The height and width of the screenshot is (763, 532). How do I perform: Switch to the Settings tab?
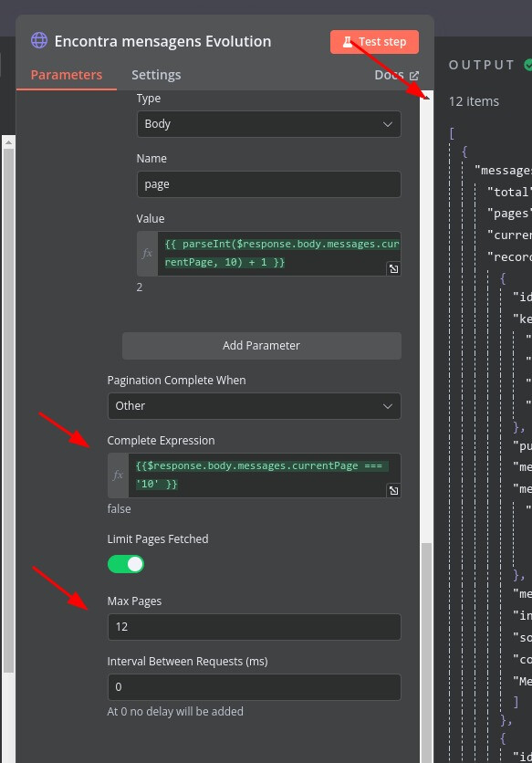[156, 75]
